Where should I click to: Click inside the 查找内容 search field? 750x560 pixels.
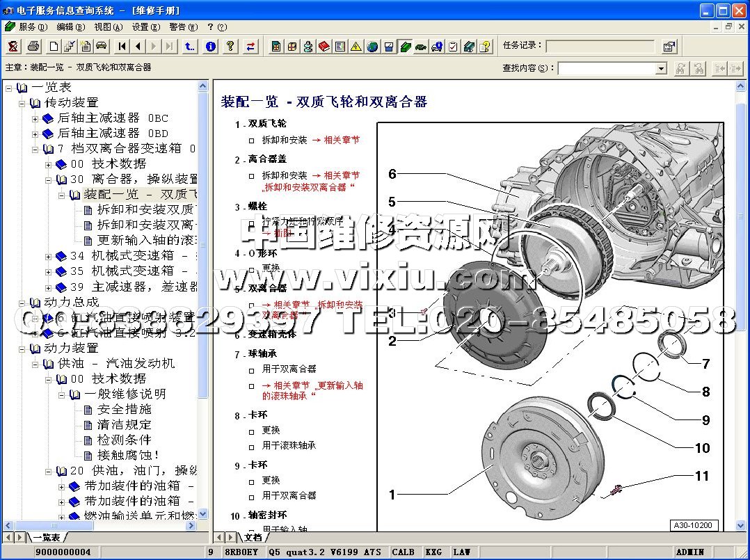click(x=606, y=69)
